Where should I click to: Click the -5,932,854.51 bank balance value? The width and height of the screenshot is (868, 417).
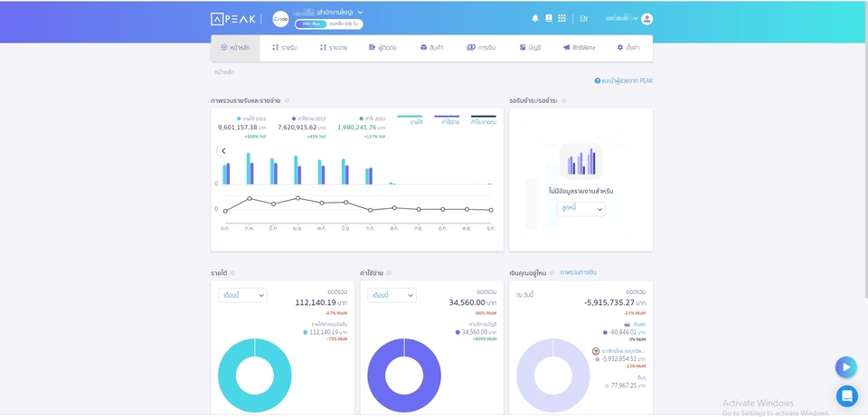[x=618, y=359]
